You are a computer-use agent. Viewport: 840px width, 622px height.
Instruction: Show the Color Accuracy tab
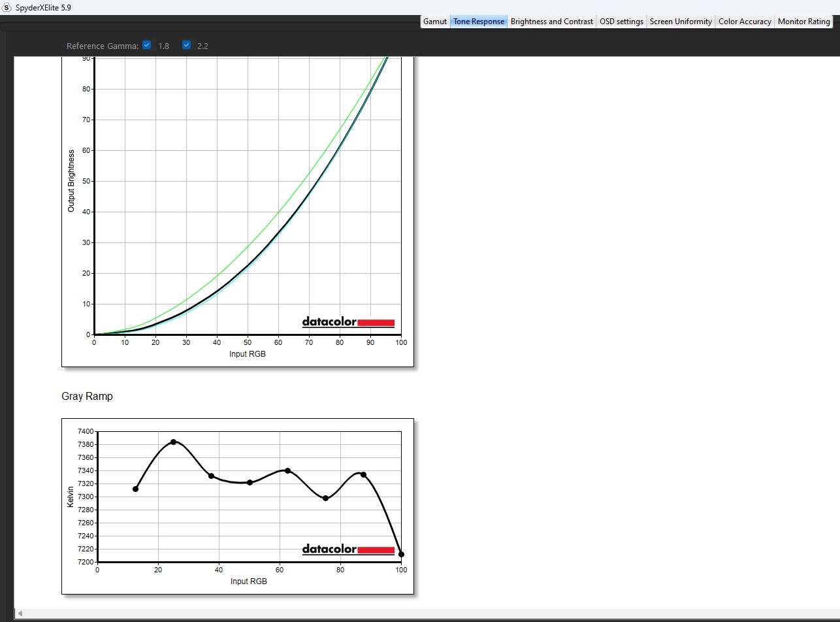coord(745,22)
